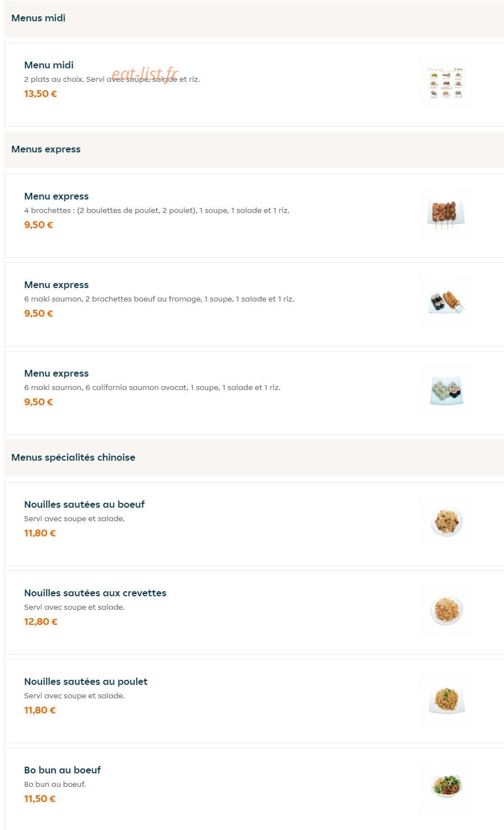This screenshot has height=830, width=504.
Task: Select Menu express with 4 brochettes
Action: [x=254, y=216]
